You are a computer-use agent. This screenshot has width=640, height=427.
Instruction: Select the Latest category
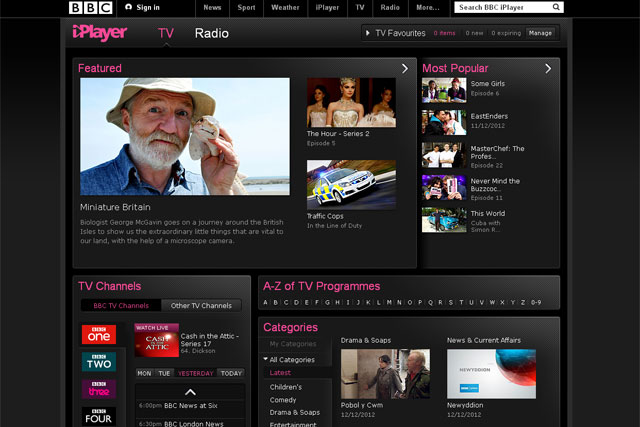(280, 373)
